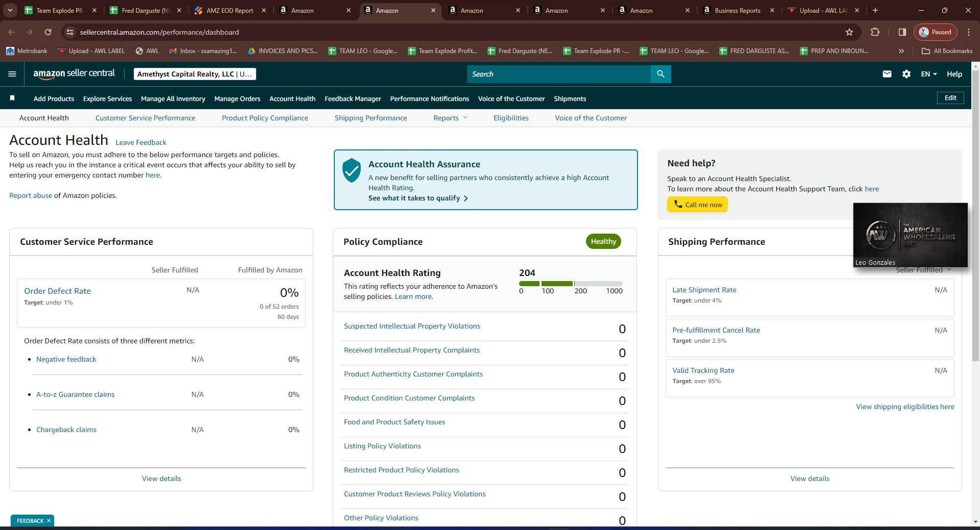980x530 pixels.
Task: Click the Help link in header
Action: pos(954,74)
